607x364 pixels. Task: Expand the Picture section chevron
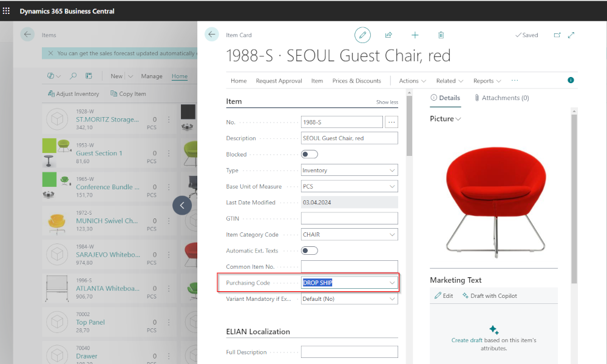pyautogui.click(x=458, y=119)
